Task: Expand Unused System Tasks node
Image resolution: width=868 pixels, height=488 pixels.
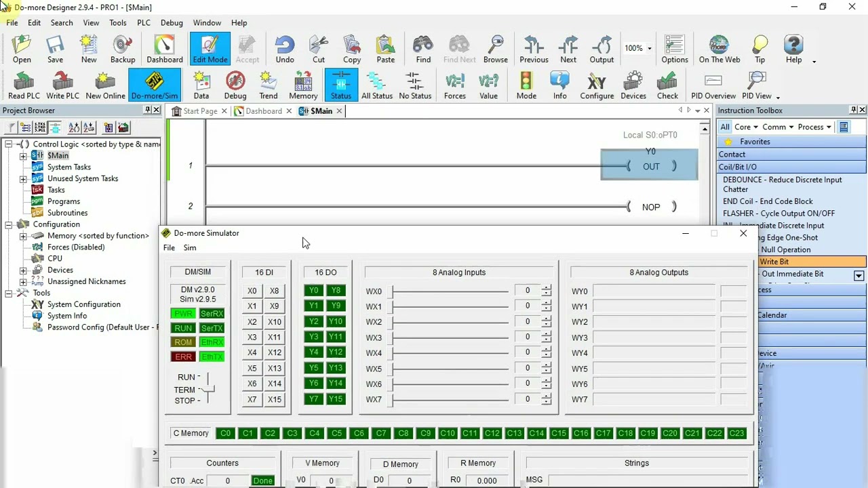Action: tap(23, 179)
